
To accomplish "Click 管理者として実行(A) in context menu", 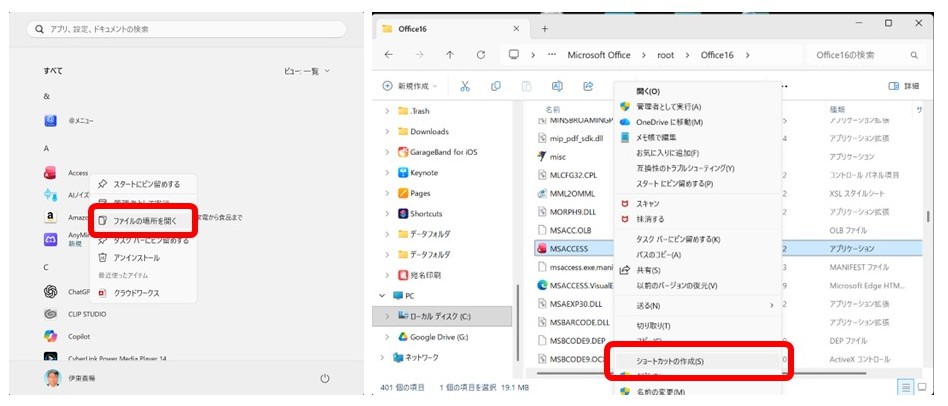I will (x=668, y=106).
